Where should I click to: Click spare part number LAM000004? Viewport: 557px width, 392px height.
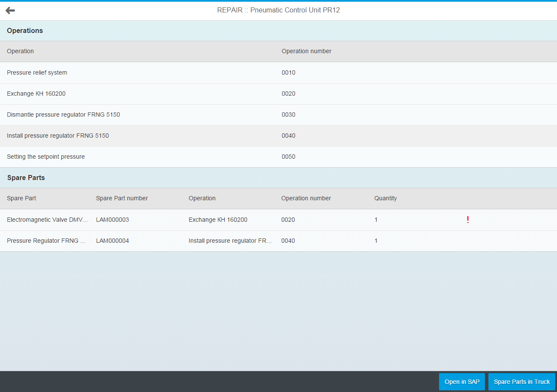[112, 241]
